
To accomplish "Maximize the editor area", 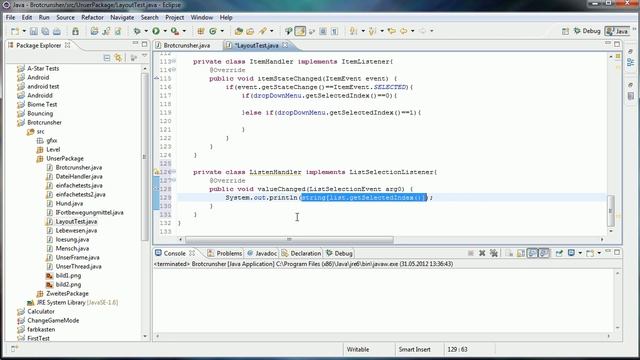I will pos(617,44).
